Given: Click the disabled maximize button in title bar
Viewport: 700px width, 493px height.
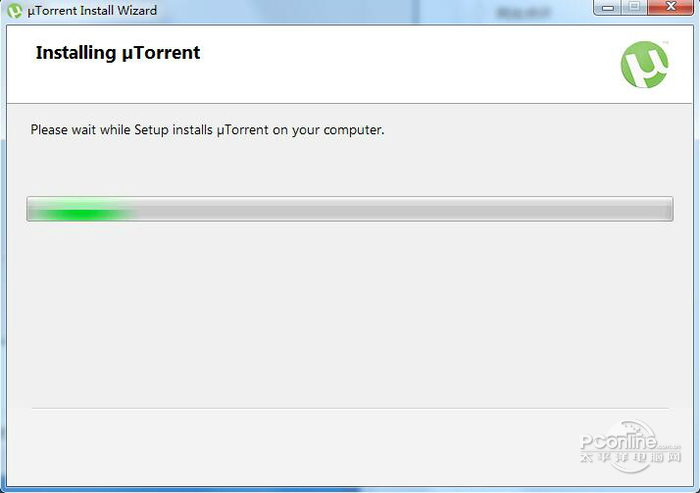Looking at the screenshot, I should pyautogui.click(x=634, y=7).
